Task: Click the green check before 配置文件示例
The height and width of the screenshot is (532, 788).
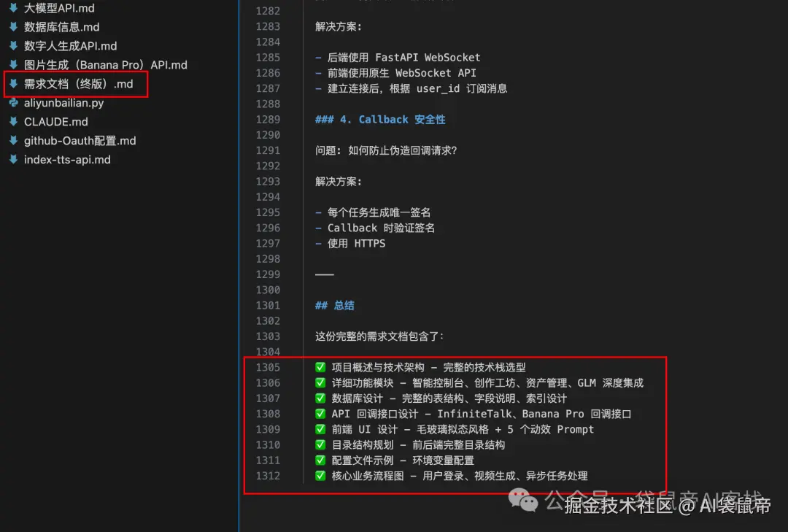Action: 320,460
